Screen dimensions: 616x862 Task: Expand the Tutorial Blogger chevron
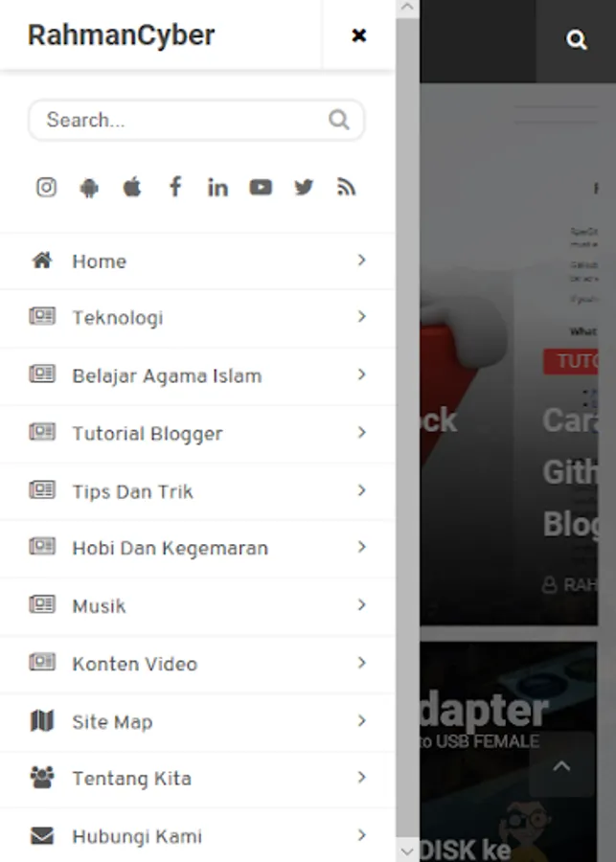(361, 432)
